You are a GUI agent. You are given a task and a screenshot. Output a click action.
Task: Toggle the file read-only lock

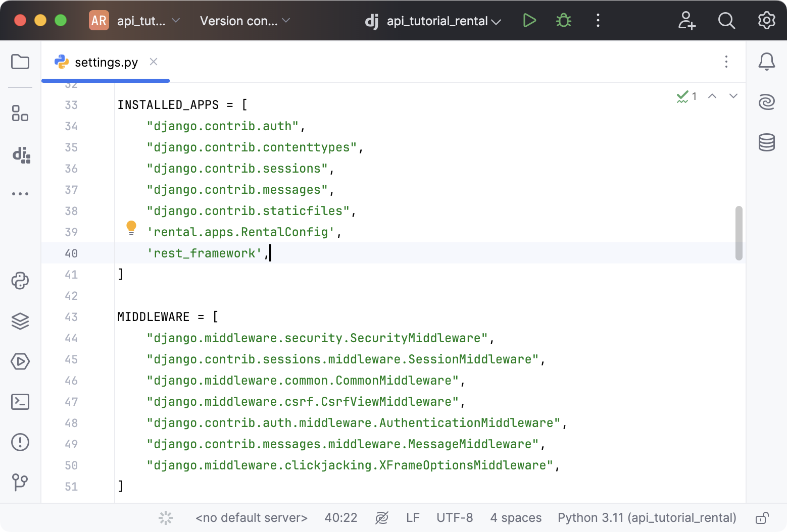point(763,517)
